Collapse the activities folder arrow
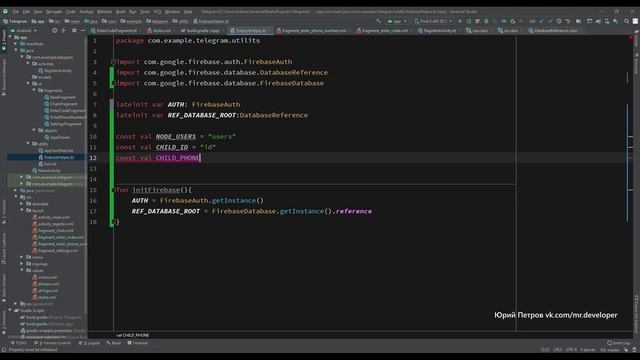This screenshot has height=360, width=640. pos(29,64)
